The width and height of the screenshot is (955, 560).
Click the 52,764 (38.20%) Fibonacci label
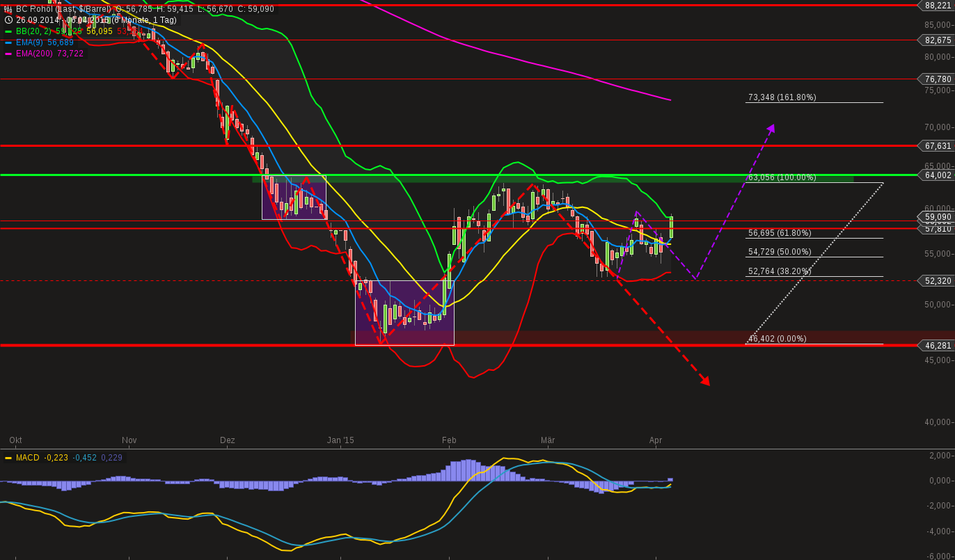click(x=780, y=271)
